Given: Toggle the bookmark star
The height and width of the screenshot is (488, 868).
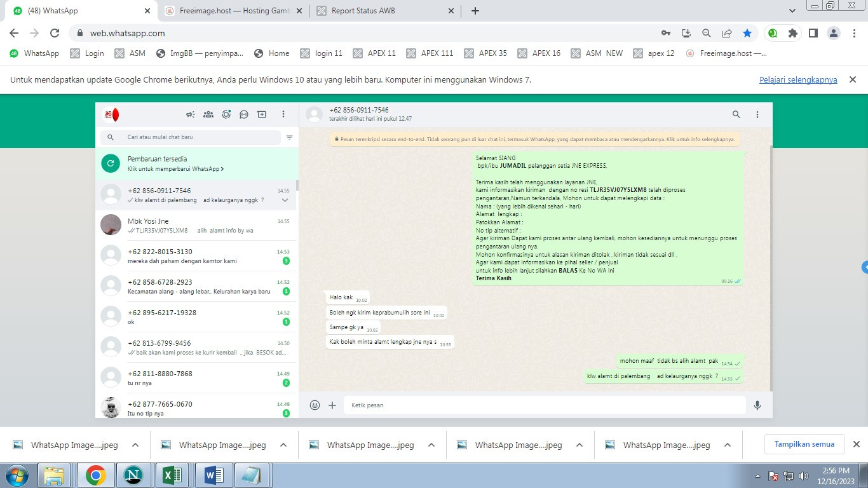Looking at the screenshot, I should point(747,33).
